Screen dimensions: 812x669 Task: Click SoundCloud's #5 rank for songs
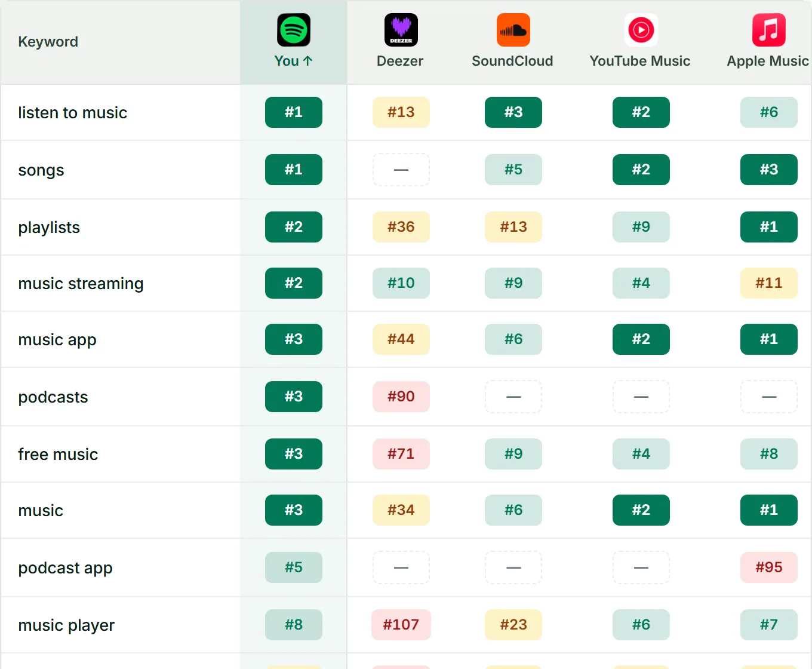(x=513, y=170)
